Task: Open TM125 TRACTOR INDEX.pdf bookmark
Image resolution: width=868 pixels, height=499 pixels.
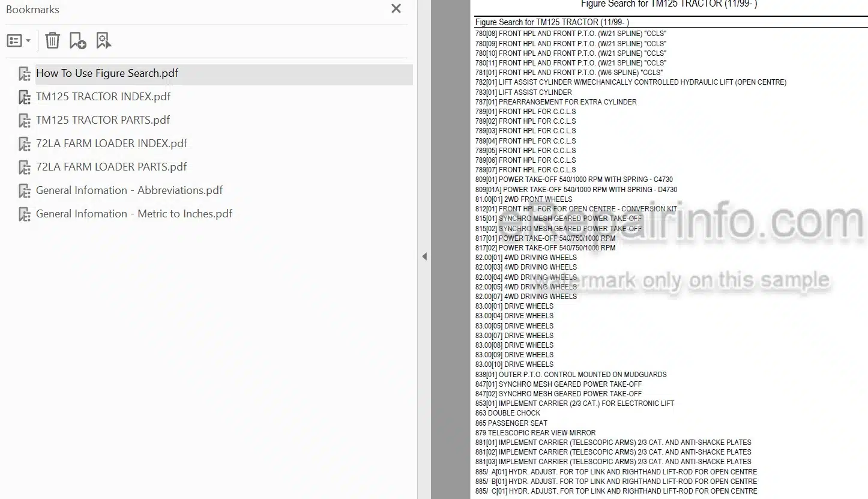Action: click(103, 97)
